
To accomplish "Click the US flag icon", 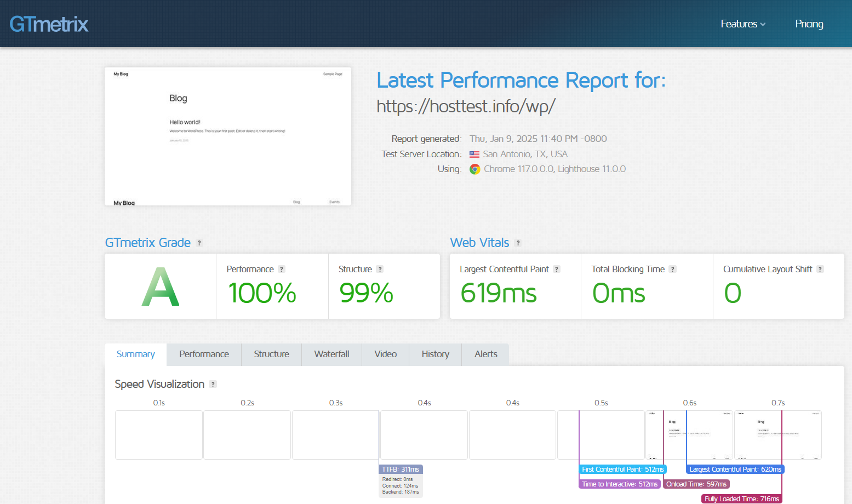I will click(x=474, y=154).
